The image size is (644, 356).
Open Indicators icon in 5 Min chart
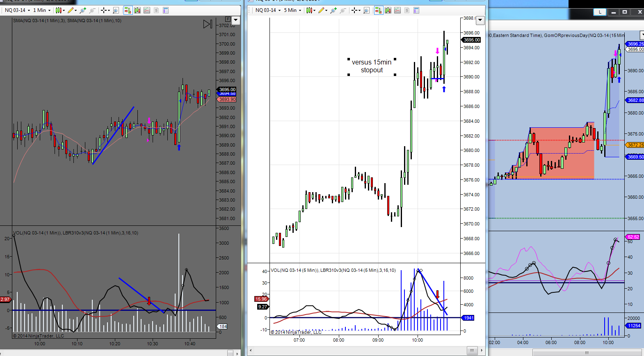[x=397, y=10]
